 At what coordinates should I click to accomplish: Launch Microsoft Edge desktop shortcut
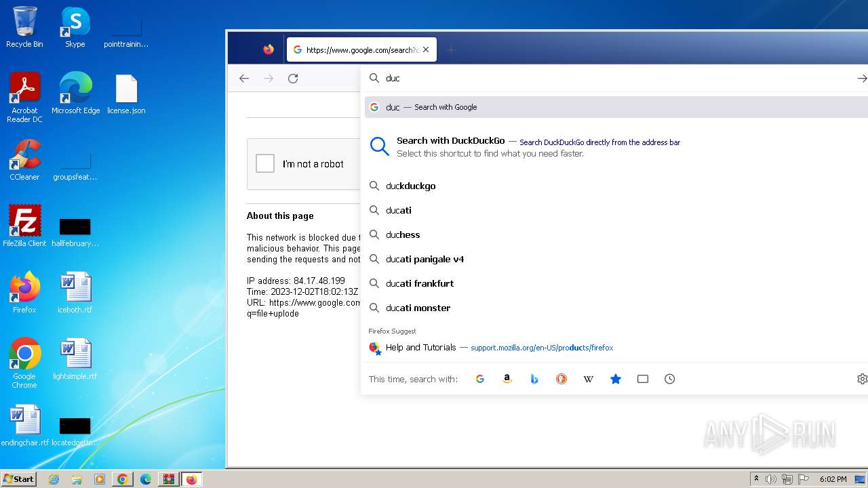(x=75, y=94)
